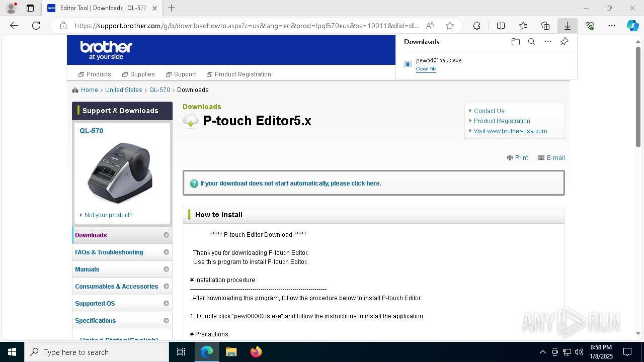Open Favorites list icon
This screenshot has height=362, width=644.
click(523, 26)
